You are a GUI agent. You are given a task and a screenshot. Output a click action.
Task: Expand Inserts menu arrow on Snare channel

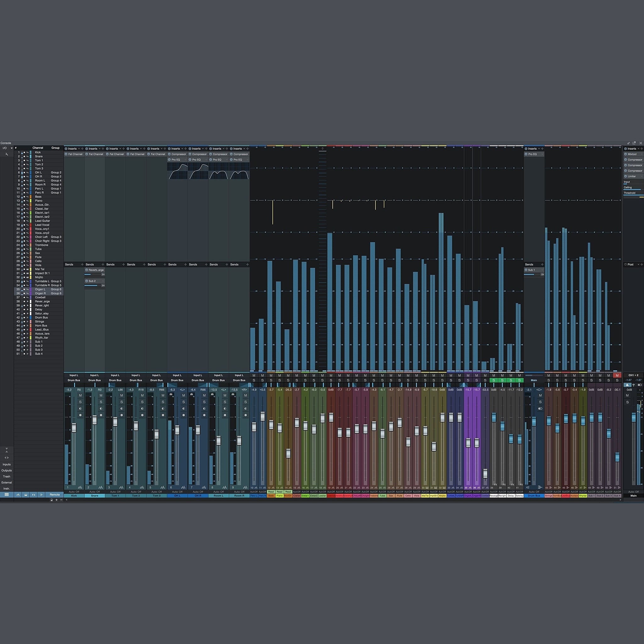point(99,149)
